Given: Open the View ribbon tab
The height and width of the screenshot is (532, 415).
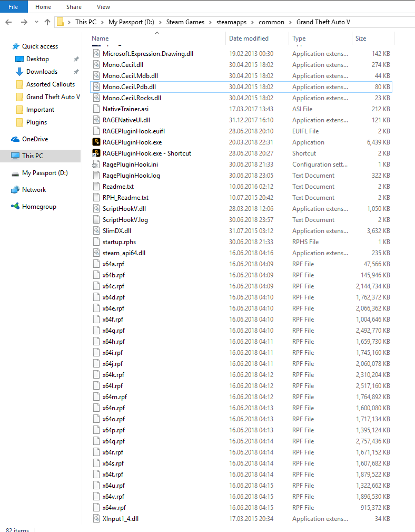Looking at the screenshot, I should point(103,7).
